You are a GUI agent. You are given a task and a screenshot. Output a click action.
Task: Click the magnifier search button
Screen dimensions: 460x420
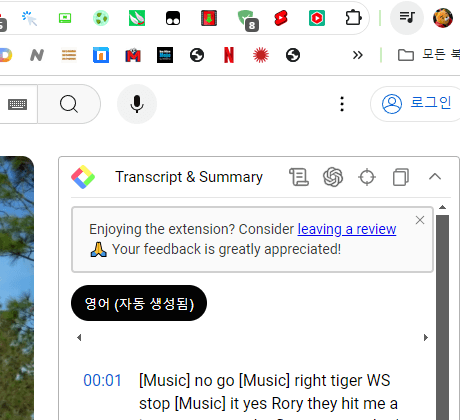pyautogui.click(x=69, y=104)
